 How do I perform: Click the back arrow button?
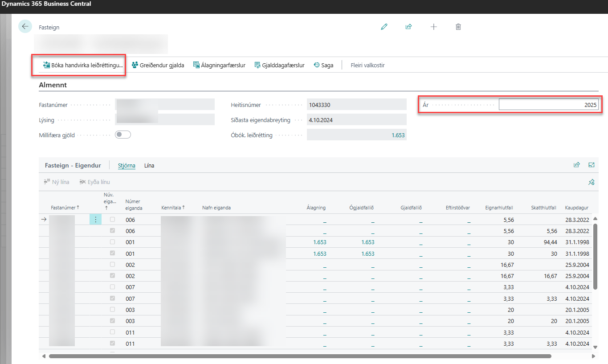coord(25,26)
